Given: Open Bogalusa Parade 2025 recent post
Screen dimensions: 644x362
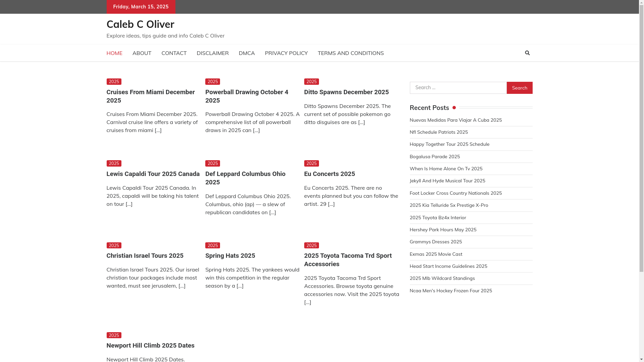Looking at the screenshot, I should pyautogui.click(x=435, y=157).
